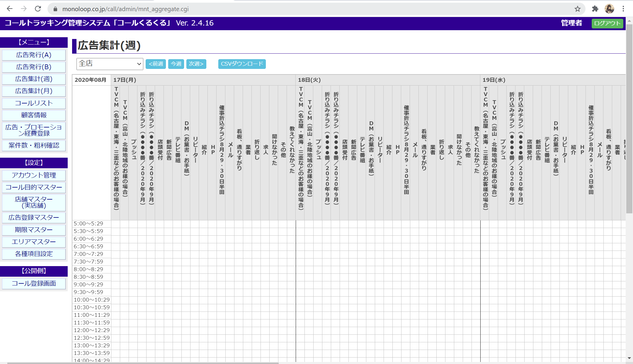Click the forward navigation arrow
The height and width of the screenshot is (364, 633).
click(x=24, y=9)
